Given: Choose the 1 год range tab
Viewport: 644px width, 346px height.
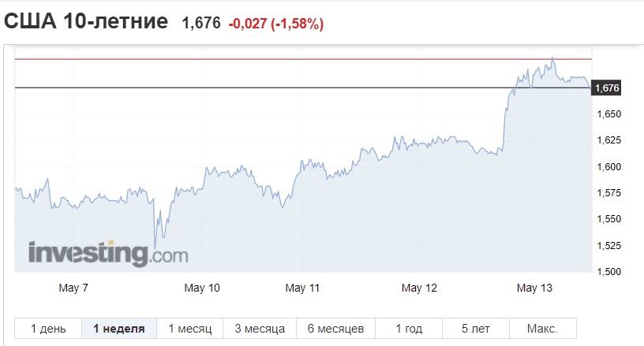Looking at the screenshot, I should (x=409, y=329).
